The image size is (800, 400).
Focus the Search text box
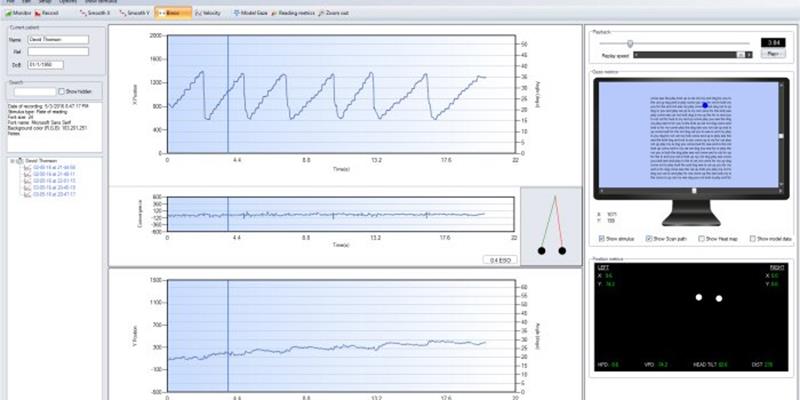click(35, 92)
